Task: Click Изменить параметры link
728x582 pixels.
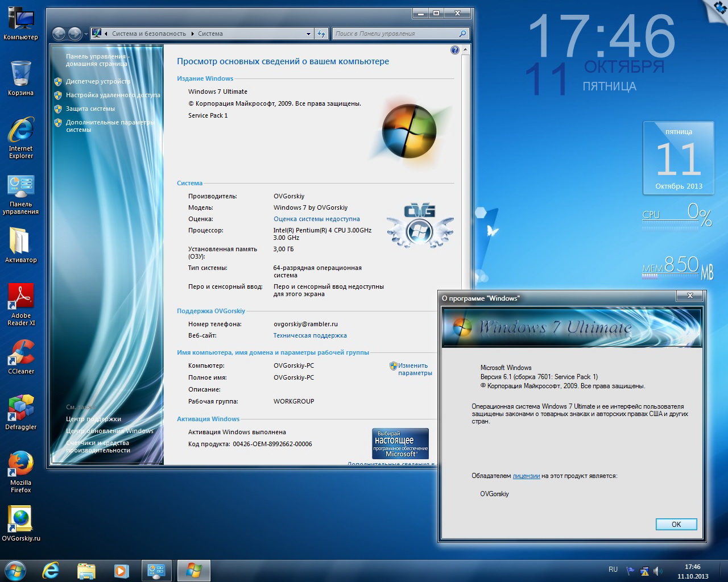Action: pyautogui.click(x=415, y=369)
